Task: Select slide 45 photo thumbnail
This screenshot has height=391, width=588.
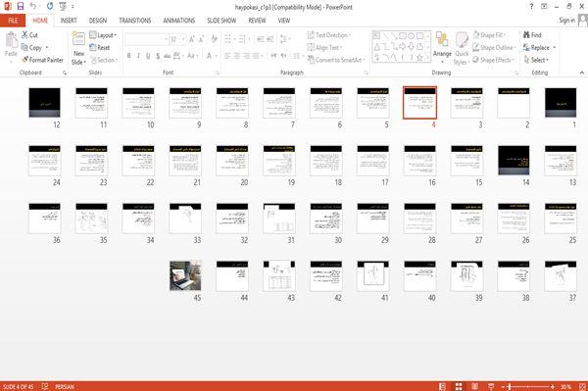Action: coord(185,276)
